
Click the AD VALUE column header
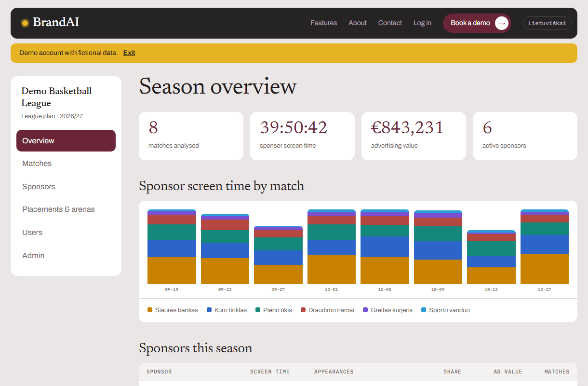coord(508,372)
